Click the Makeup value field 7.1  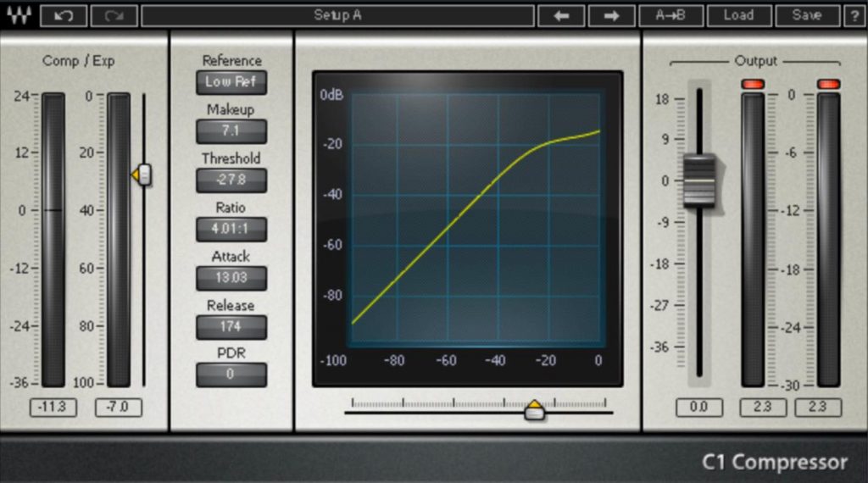click(x=231, y=131)
